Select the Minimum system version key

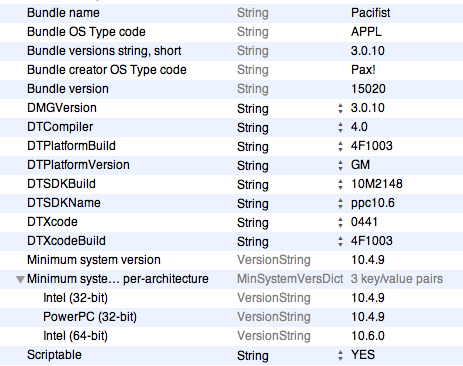[94, 260]
